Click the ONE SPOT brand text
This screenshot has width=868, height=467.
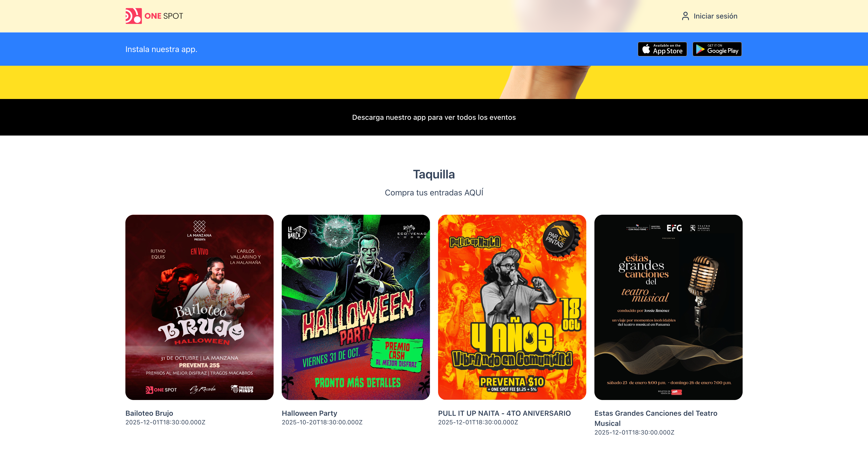(x=164, y=16)
